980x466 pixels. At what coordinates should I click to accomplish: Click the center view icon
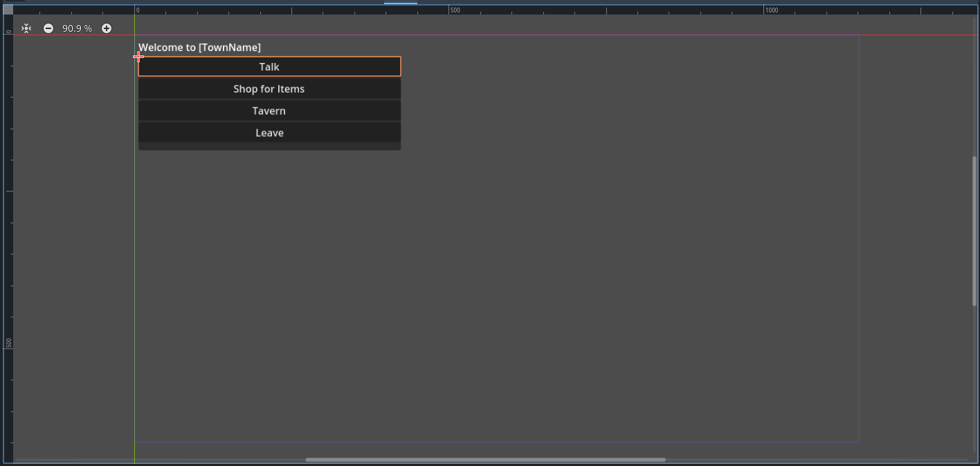pos(26,28)
